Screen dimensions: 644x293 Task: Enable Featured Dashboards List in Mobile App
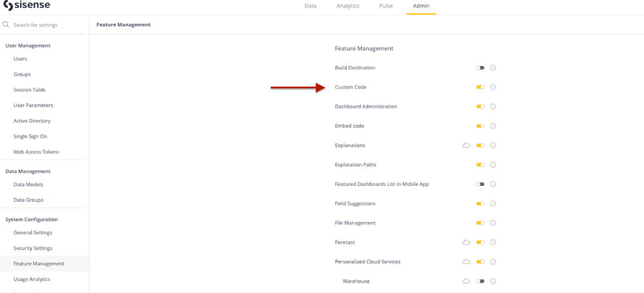coord(480,184)
